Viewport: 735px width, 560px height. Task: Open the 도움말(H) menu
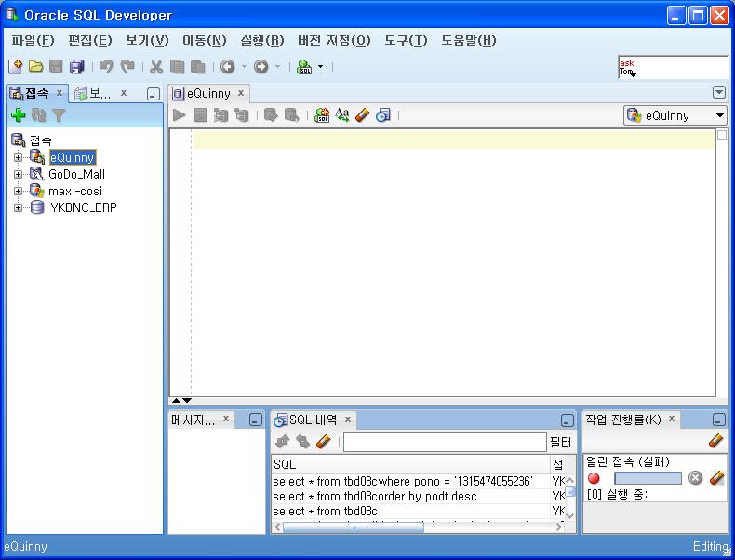click(469, 40)
